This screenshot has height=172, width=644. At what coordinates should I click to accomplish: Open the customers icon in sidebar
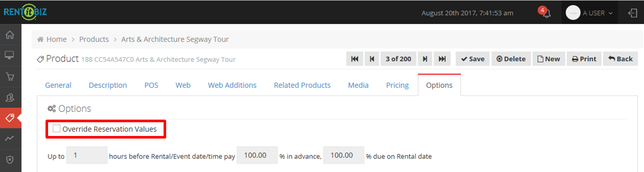[x=9, y=97]
